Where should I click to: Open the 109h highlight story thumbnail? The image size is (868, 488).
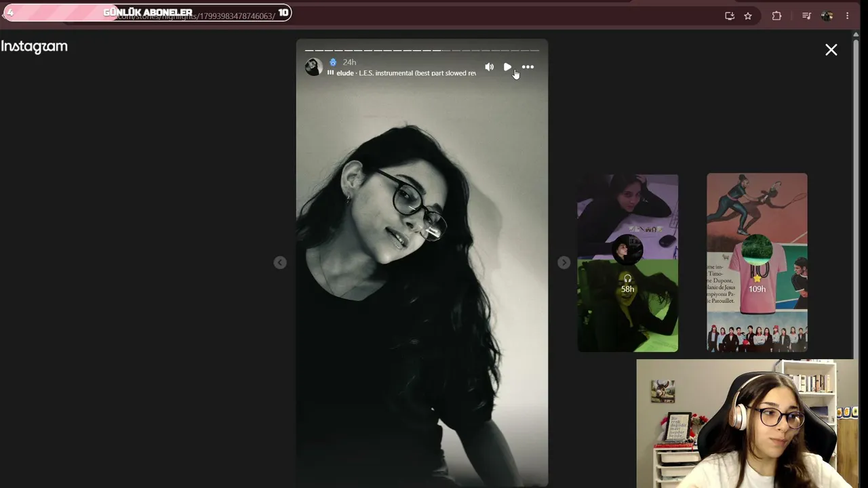point(757,263)
